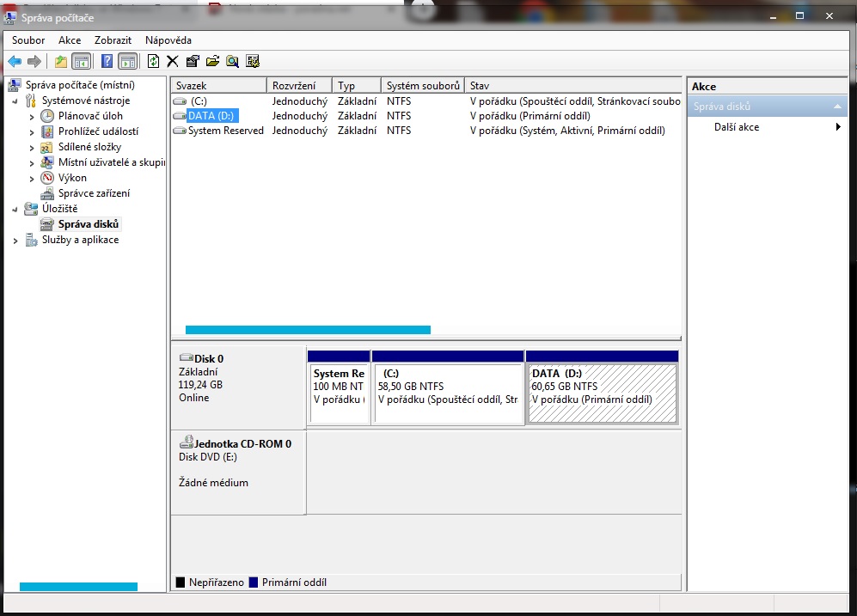Screen dimensions: 857x616
Task: Click the Místní uživatelé a skupiny icon
Action: pos(47,162)
